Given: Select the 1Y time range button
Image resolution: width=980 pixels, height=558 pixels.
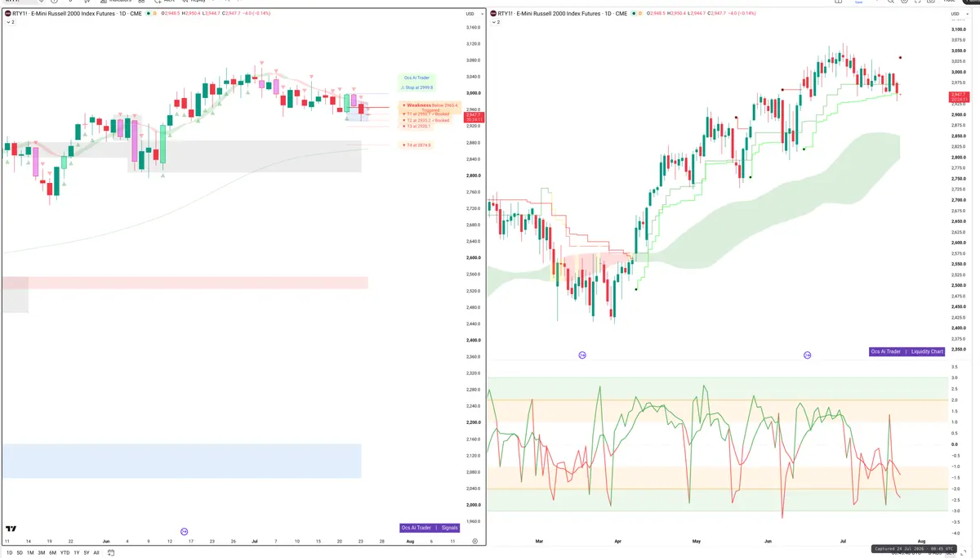Looking at the screenshot, I should click(76, 552).
